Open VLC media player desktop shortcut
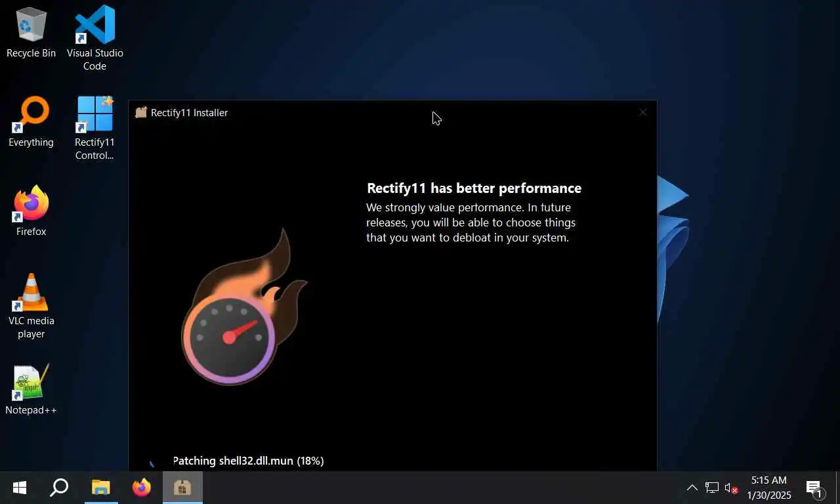 (31, 306)
